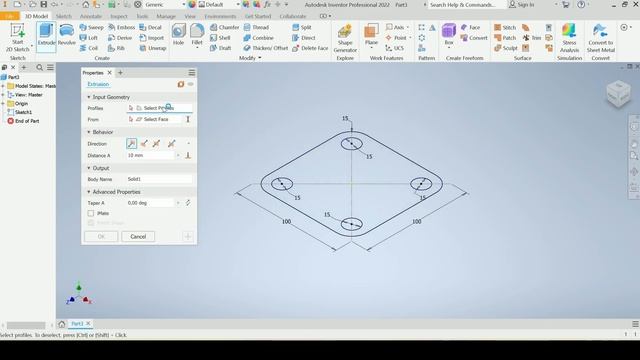Image resolution: width=640 pixels, height=360 pixels.
Task: Select the Import tool
Action: 151,38
